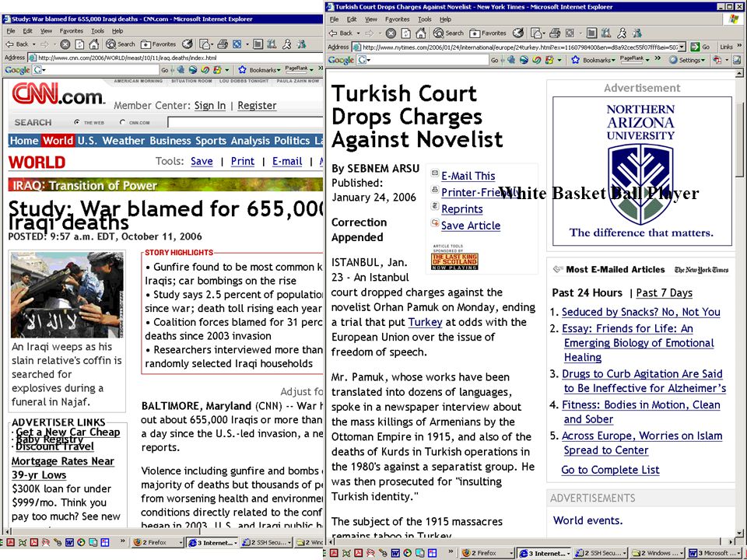The width and height of the screenshot is (747, 560).
Task: Click the CNN search text field
Action: pos(245,122)
